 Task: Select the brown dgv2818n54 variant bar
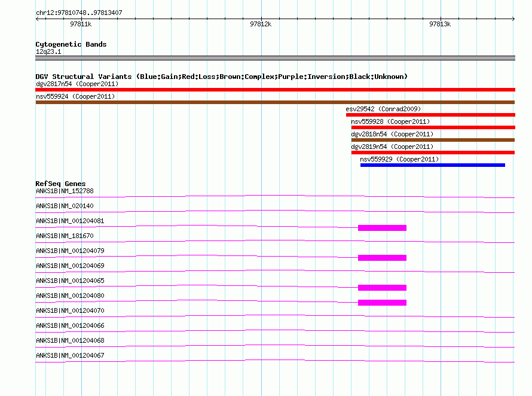coord(433,140)
